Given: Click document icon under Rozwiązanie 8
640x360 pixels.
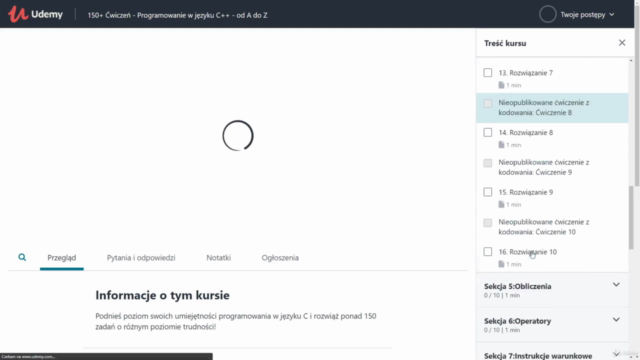Looking at the screenshot, I should click(x=501, y=144).
